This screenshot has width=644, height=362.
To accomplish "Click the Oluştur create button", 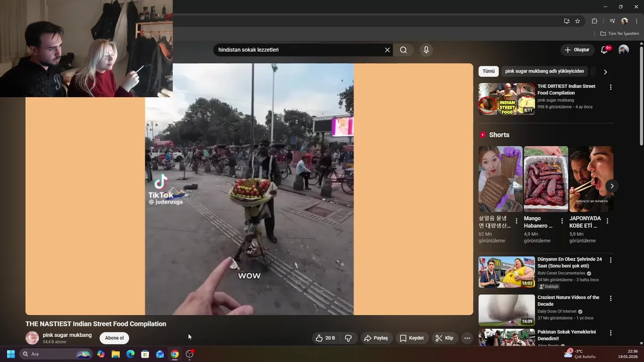I will (x=577, y=50).
